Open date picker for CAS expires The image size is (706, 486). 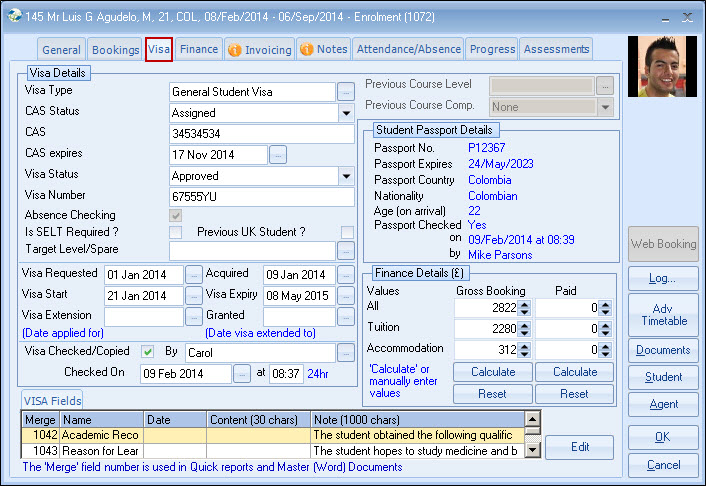(278, 155)
